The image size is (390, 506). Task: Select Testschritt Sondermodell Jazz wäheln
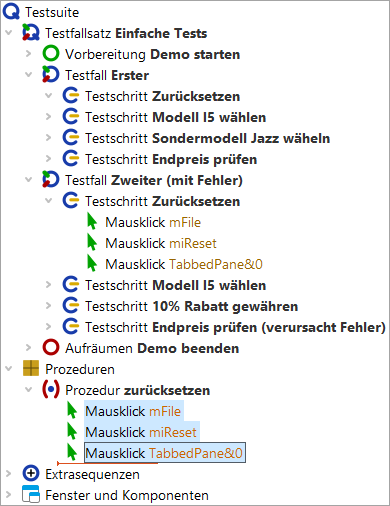click(x=207, y=138)
